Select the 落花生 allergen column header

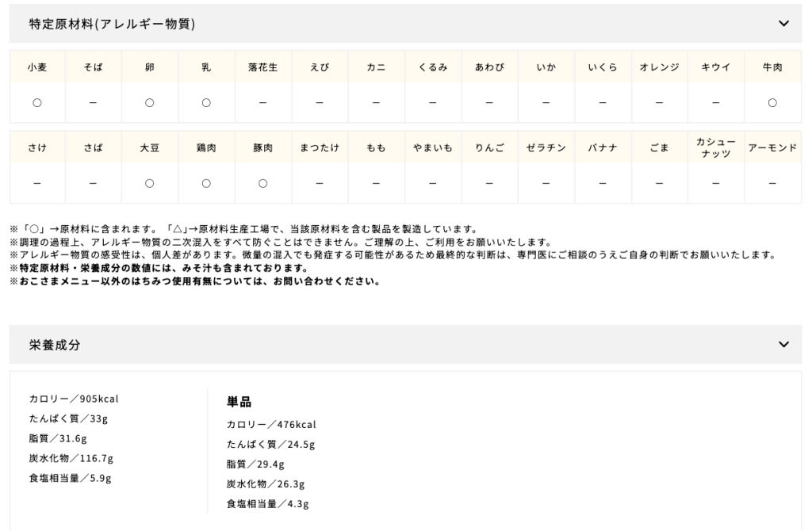click(x=262, y=67)
